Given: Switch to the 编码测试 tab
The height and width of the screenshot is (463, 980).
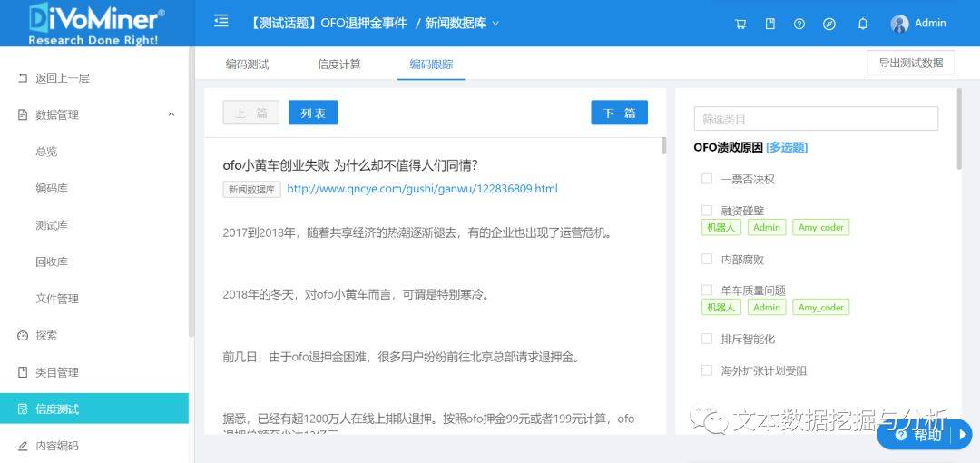Looking at the screenshot, I should point(247,64).
